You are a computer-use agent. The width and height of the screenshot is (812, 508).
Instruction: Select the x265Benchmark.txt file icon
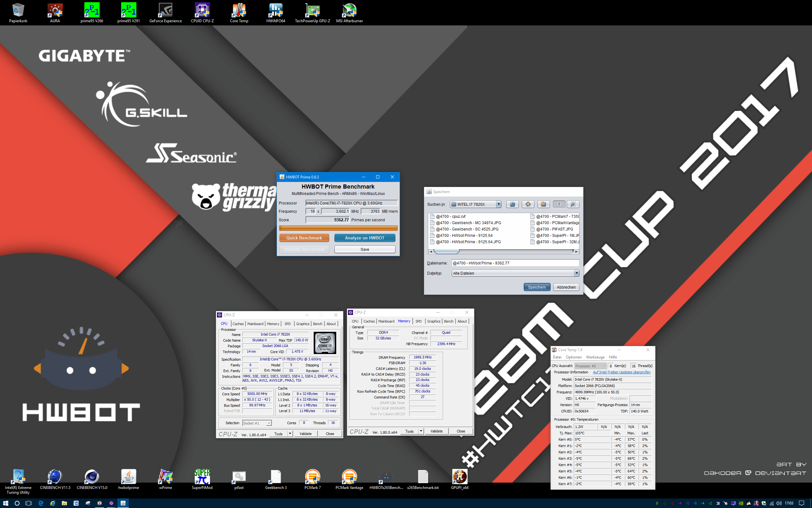[x=423, y=479]
